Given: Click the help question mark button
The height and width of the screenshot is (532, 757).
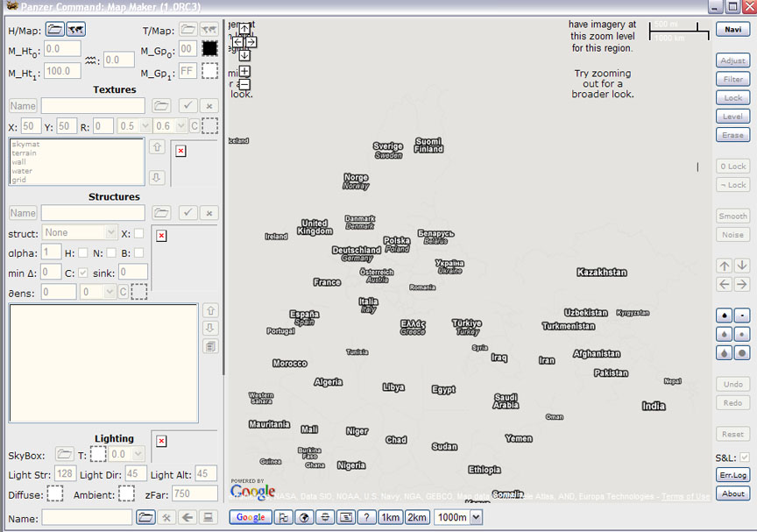Looking at the screenshot, I should tap(367, 517).
